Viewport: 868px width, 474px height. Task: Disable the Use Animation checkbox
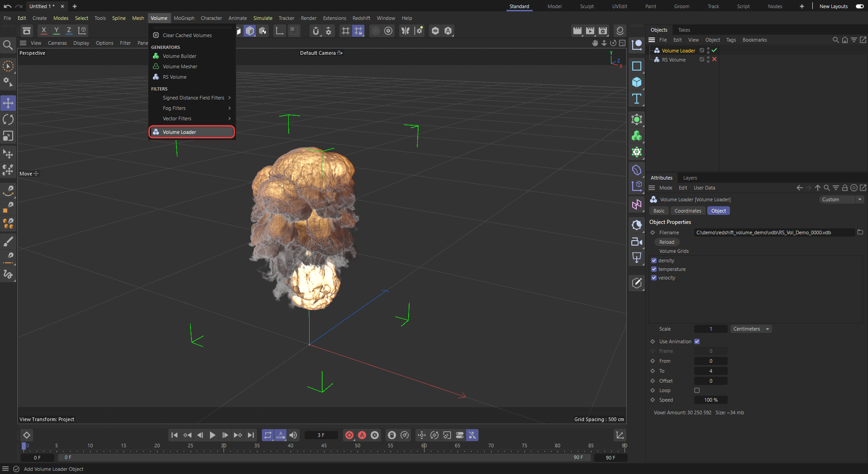click(x=697, y=341)
